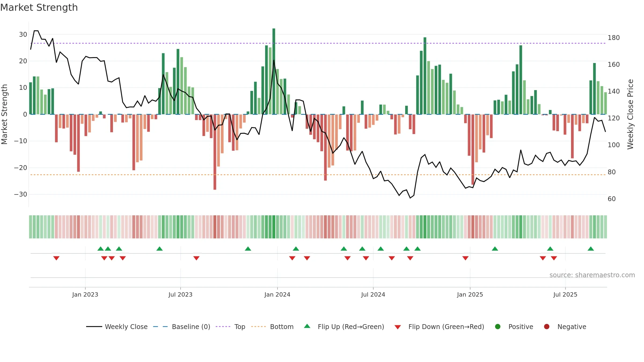This screenshot has height=362, width=644.
Task: Click the red Negative legend dot
Action: point(547,327)
